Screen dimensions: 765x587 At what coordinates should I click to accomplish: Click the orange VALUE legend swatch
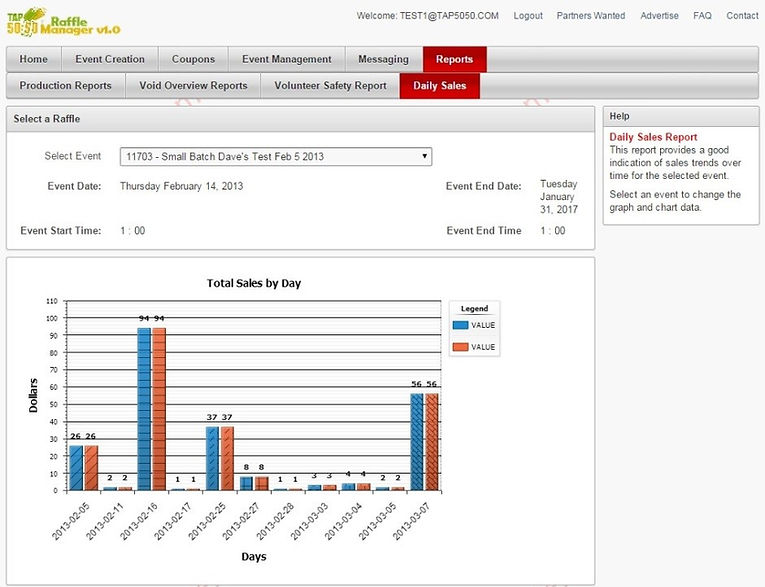[460, 347]
